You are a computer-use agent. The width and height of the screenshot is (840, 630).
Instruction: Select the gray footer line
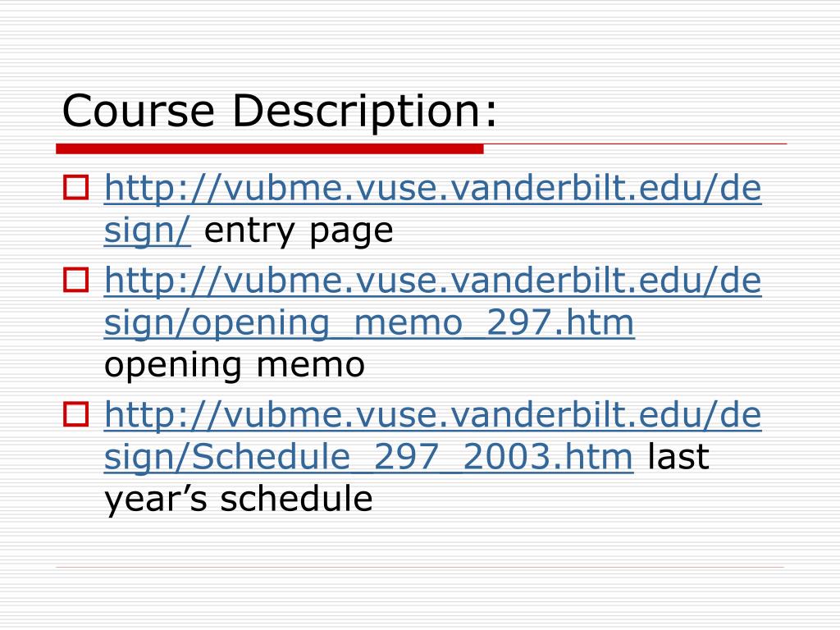click(x=420, y=567)
